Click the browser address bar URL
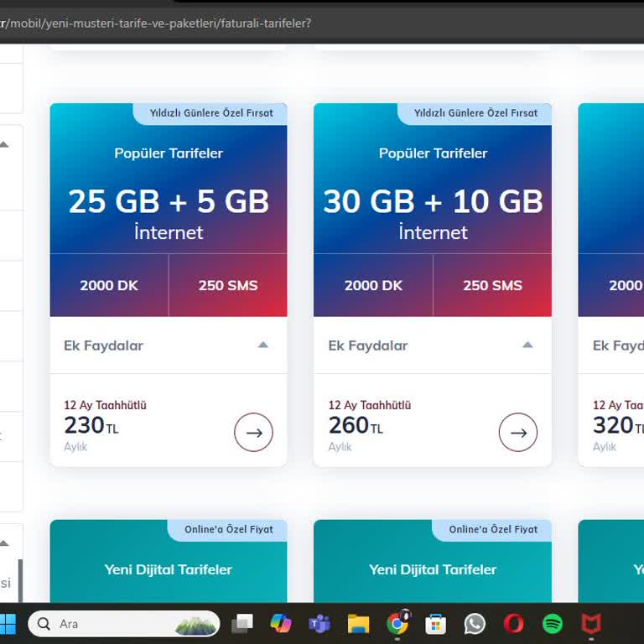This screenshot has width=644, height=644. pyautogui.click(x=156, y=23)
